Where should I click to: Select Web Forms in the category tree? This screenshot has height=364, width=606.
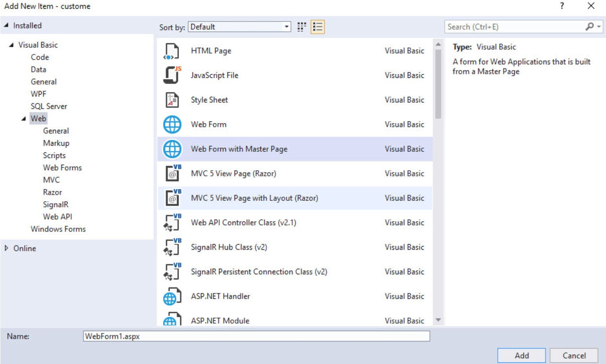(62, 168)
